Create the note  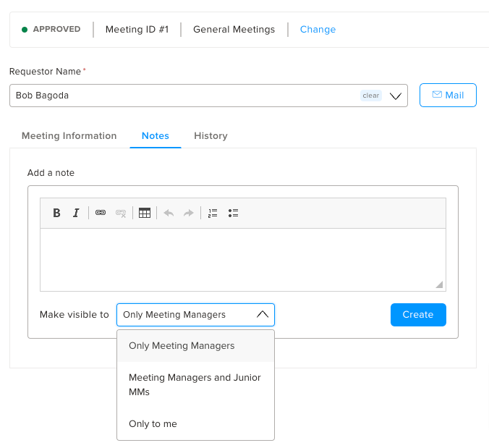pyautogui.click(x=418, y=315)
